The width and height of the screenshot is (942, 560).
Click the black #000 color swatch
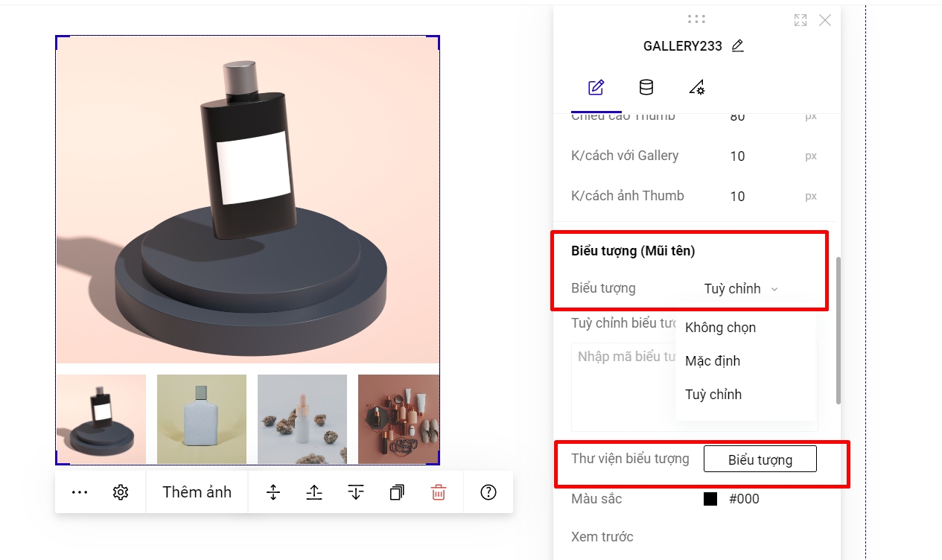[710, 499]
